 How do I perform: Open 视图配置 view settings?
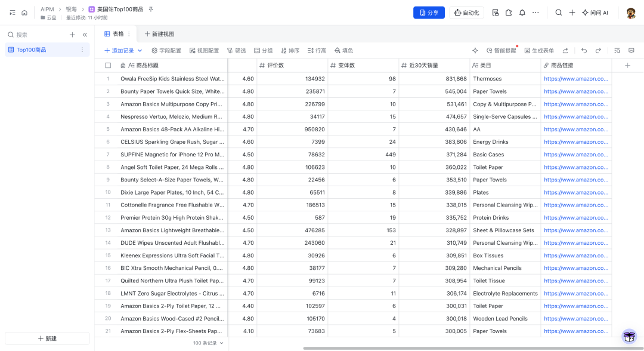tap(204, 51)
